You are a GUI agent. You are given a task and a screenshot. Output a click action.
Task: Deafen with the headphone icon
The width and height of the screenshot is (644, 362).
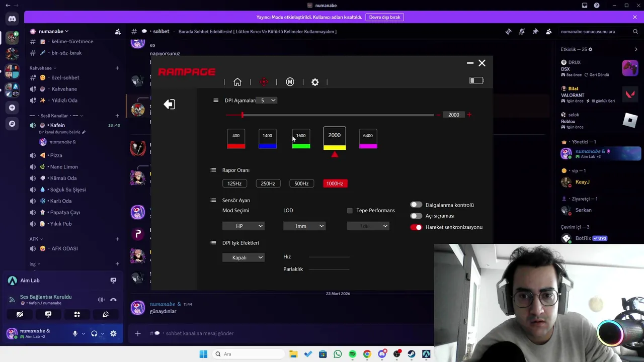point(94,333)
